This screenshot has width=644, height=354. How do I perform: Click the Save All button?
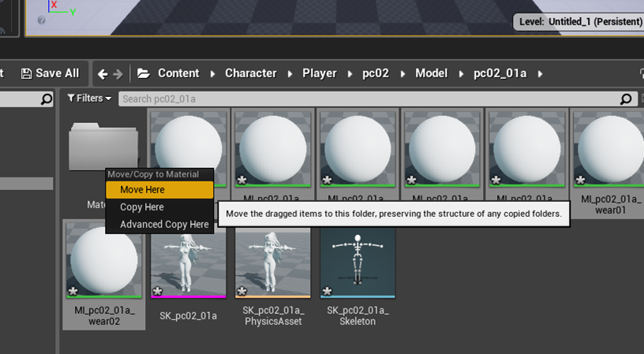[x=50, y=73]
